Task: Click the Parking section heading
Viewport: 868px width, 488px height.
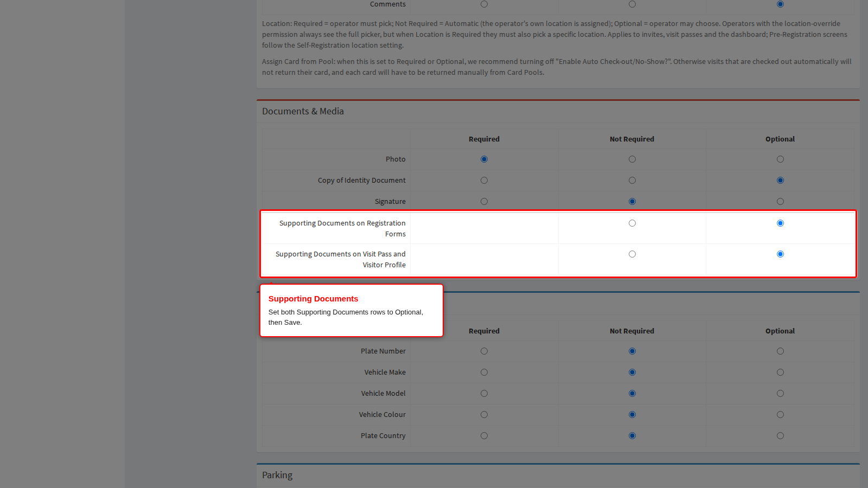Action: click(277, 475)
